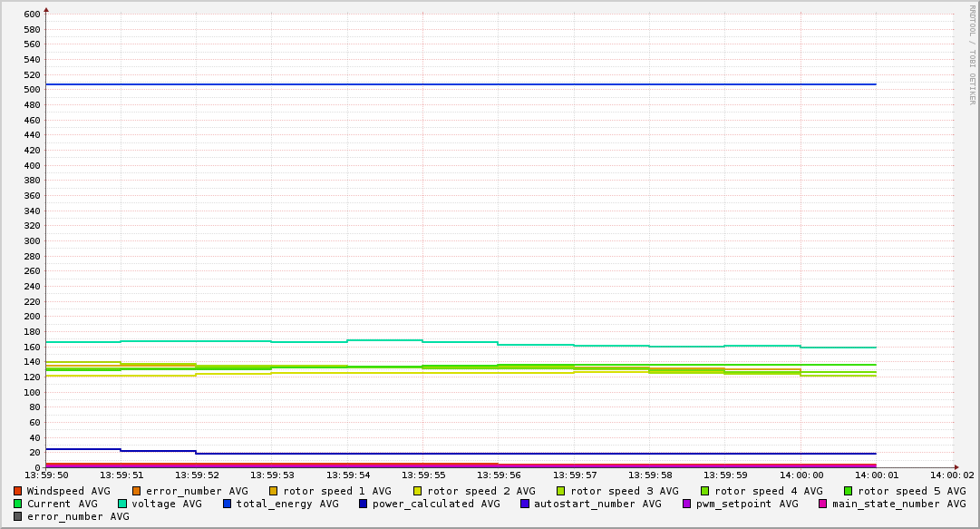
Task: Click the power_calculated AVG navy swatch
Action: click(364, 504)
